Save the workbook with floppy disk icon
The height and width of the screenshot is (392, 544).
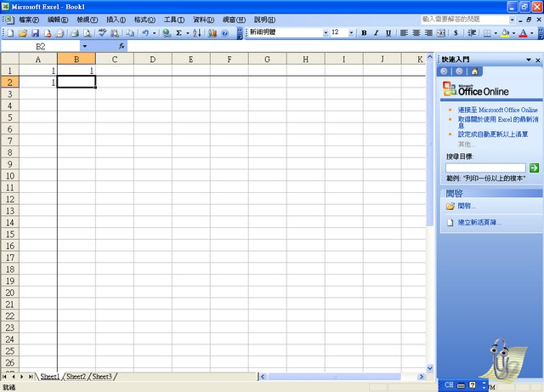pyautogui.click(x=35, y=33)
